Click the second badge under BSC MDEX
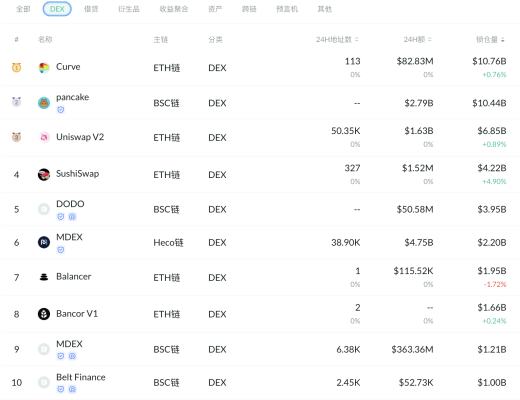This screenshot has width=520, height=400. [72, 356]
